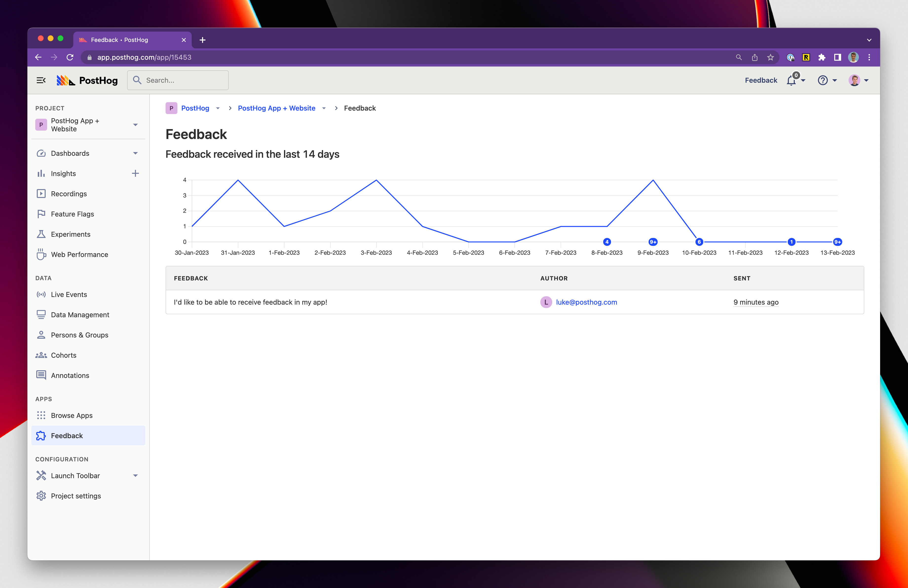
Task: Open Experiments in the sidebar
Action: click(x=71, y=234)
